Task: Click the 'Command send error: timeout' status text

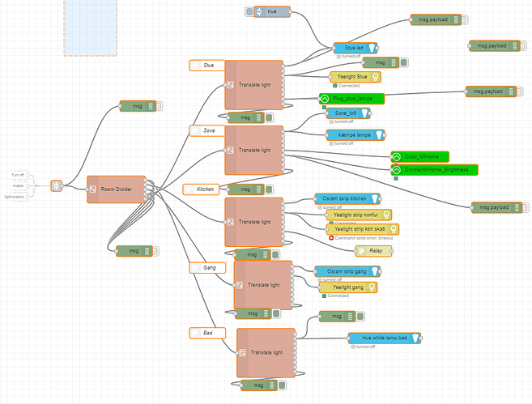Action: (x=364, y=238)
